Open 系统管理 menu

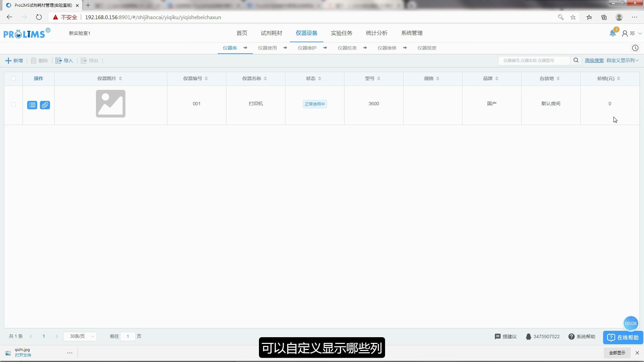412,33
